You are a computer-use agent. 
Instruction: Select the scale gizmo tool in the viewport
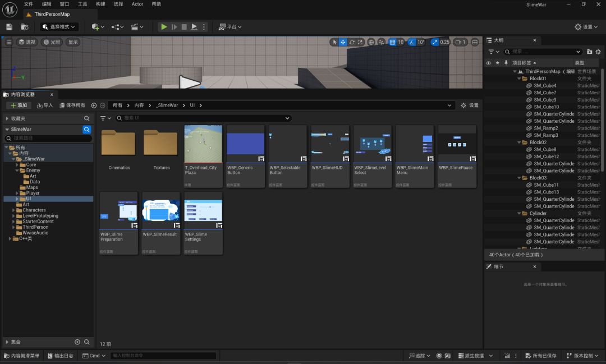tap(360, 42)
